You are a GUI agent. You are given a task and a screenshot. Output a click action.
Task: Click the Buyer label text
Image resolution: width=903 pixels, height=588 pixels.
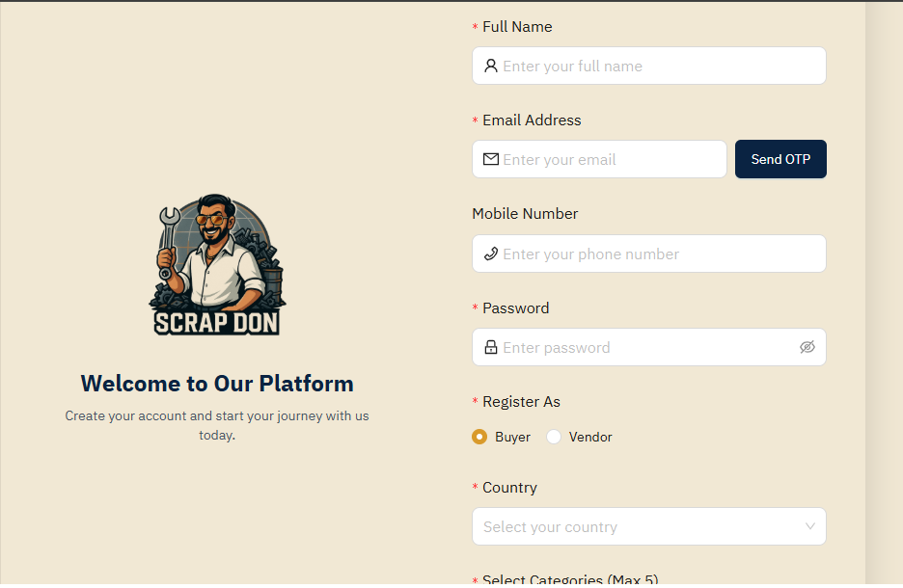click(x=512, y=437)
